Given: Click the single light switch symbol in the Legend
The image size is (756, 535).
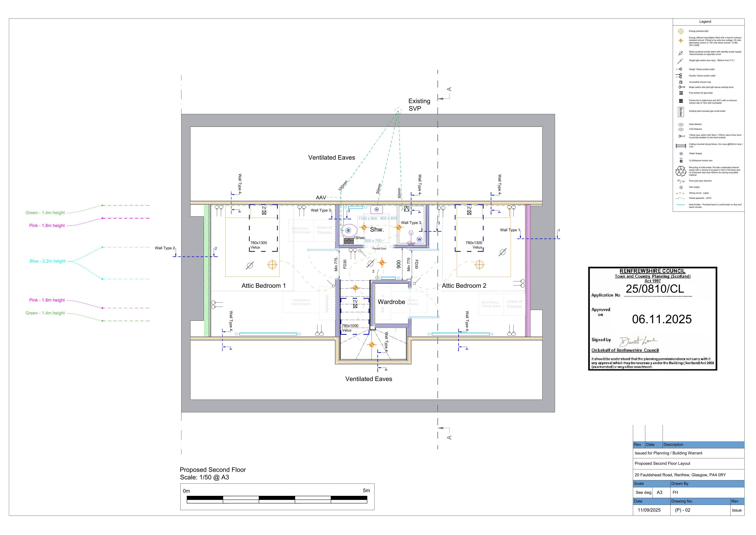Looking at the screenshot, I should click(x=680, y=61).
